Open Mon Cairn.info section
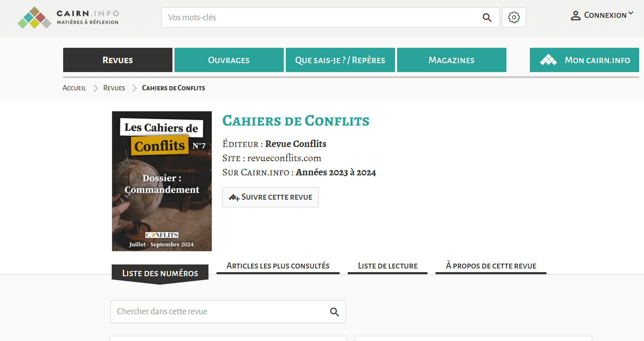The image size is (644, 341). (x=584, y=60)
